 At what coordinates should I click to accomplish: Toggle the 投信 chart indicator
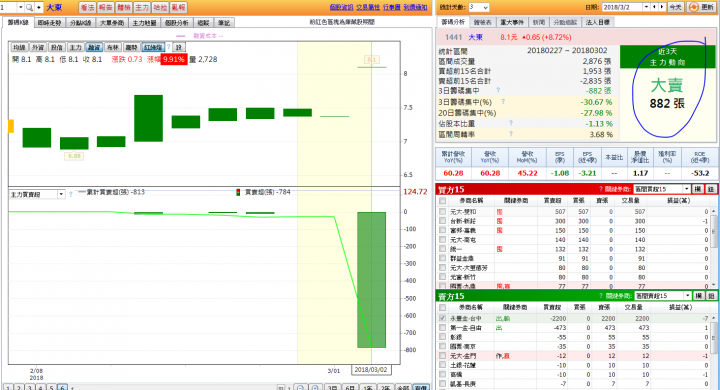click(57, 47)
